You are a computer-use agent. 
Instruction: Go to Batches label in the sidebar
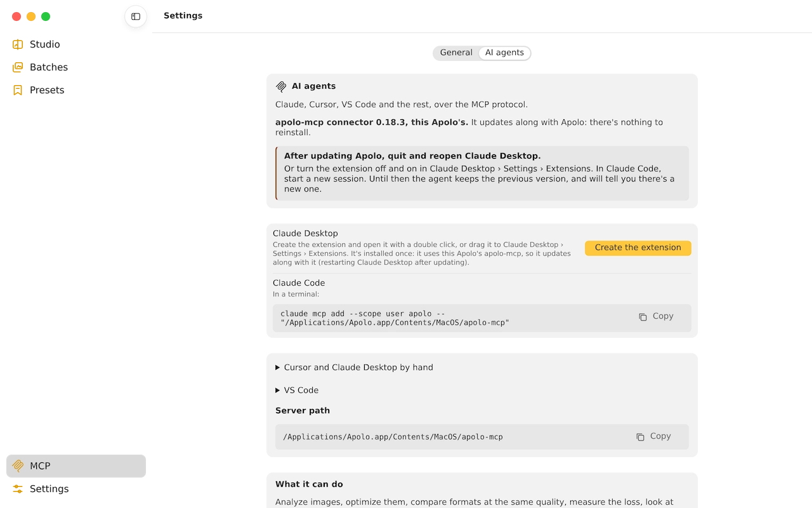click(49, 67)
